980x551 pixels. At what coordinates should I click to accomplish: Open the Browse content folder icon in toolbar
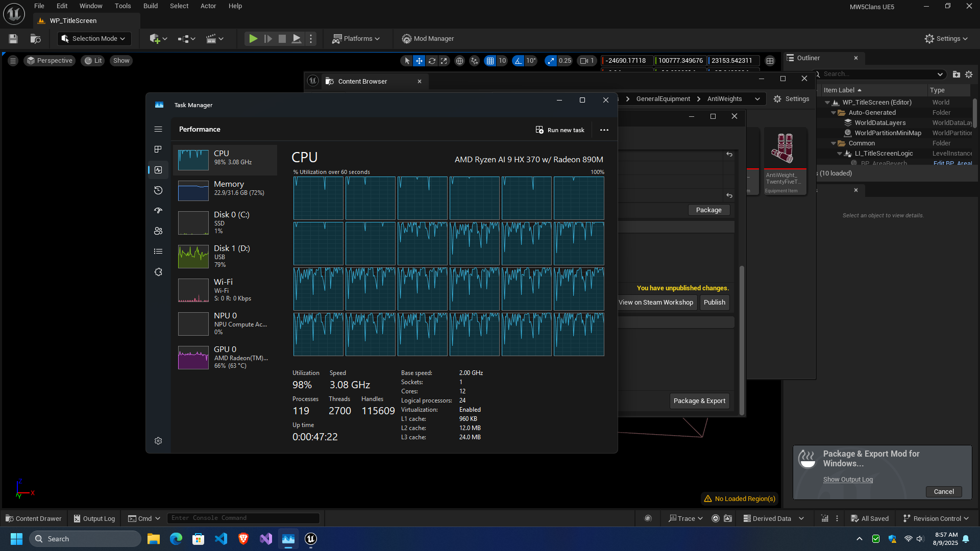[x=35, y=39]
